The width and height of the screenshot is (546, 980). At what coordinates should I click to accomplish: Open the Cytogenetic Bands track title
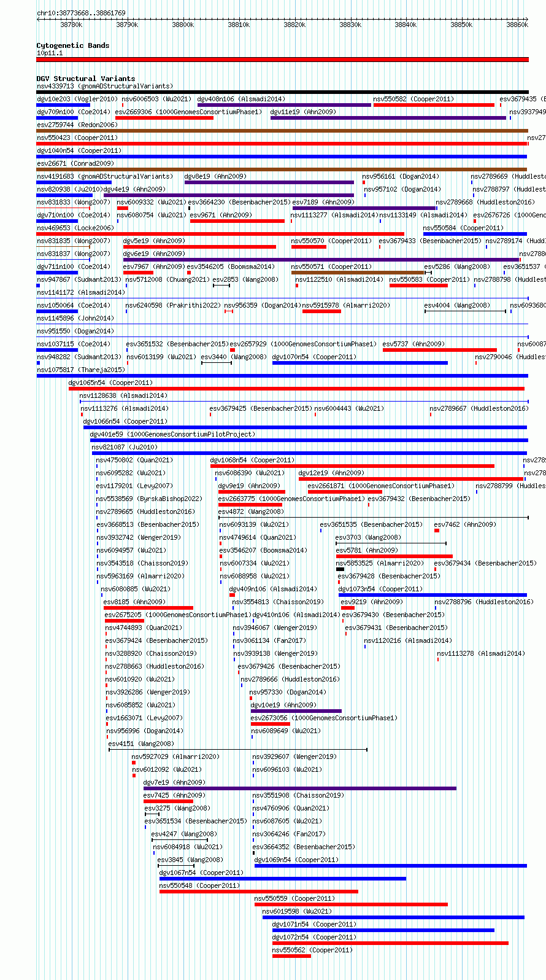pyautogui.click(x=73, y=45)
